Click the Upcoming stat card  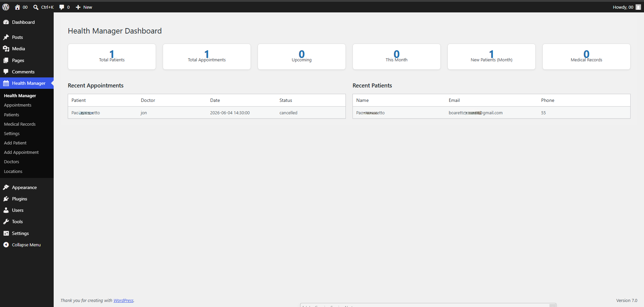302,57
